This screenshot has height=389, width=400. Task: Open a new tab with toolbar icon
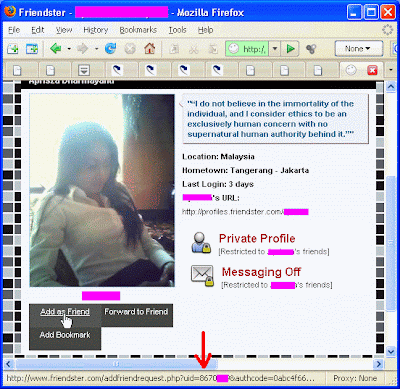13,49
